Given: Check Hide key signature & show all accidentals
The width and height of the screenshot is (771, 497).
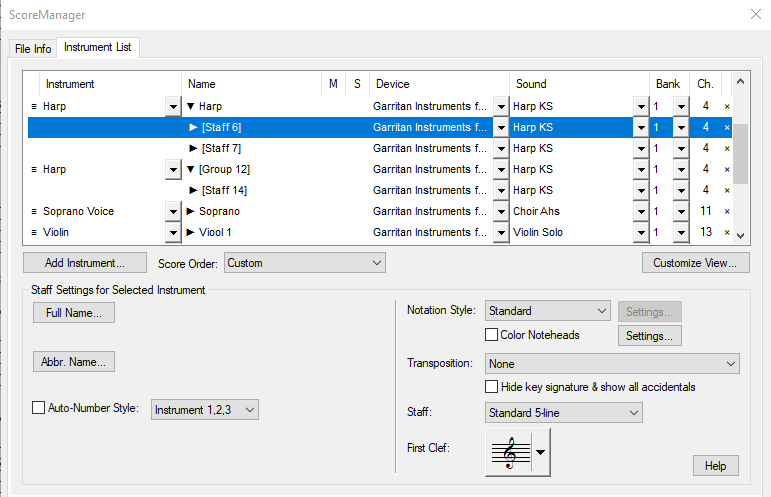Looking at the screenshot, I should (x=492, y=387).
